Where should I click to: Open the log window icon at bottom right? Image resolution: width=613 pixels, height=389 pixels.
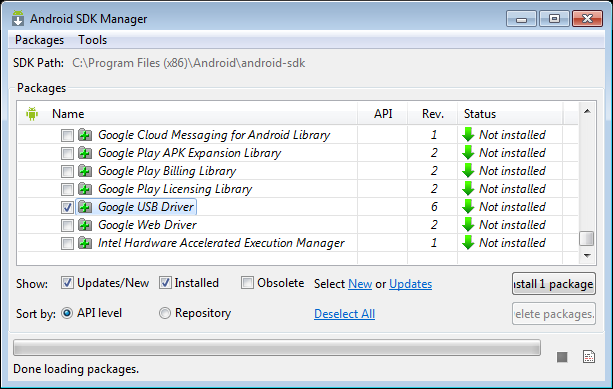589,357
